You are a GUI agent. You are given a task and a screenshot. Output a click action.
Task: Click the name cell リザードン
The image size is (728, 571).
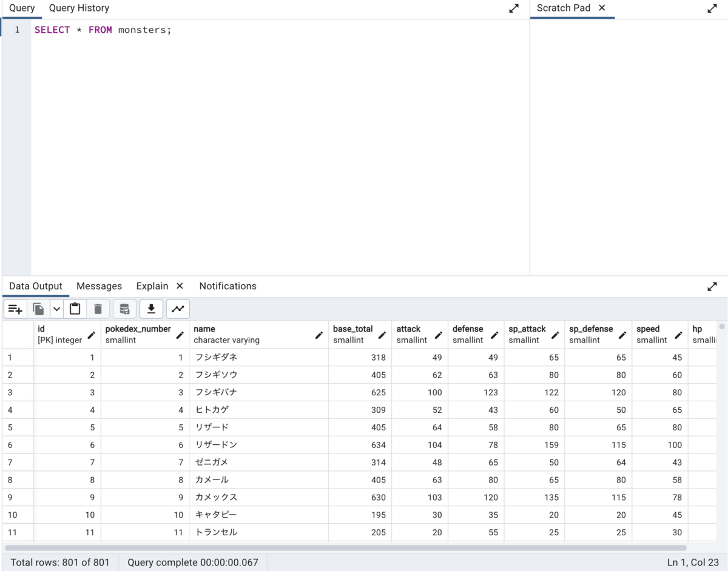pos(258,445)
